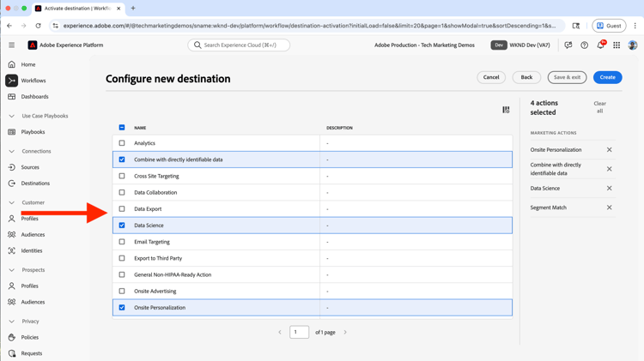Open the help question mark icon
Screen dimensions: 644x361
click(584, 45)
